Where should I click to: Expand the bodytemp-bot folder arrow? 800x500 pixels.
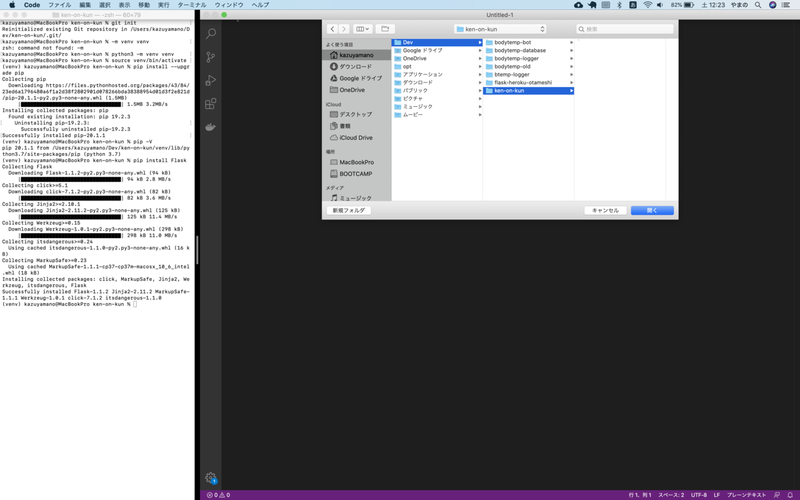pos(571,42)
